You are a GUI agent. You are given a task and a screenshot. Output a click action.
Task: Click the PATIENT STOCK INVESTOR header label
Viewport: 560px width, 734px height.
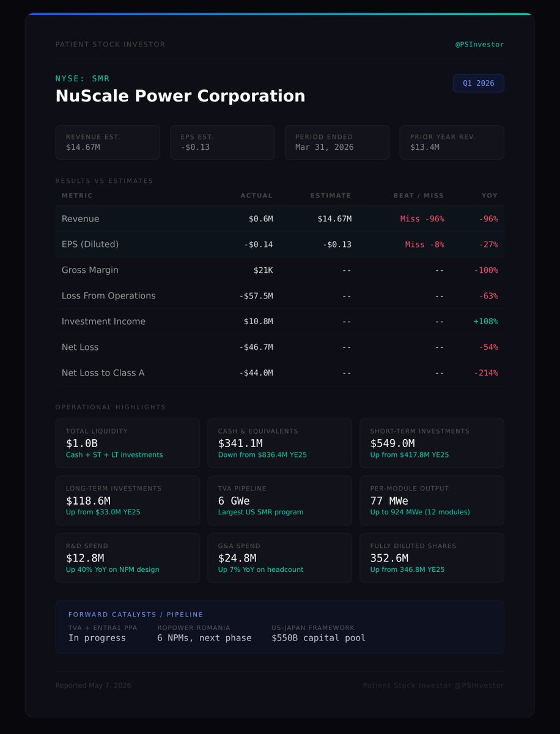tap(110, 44)
